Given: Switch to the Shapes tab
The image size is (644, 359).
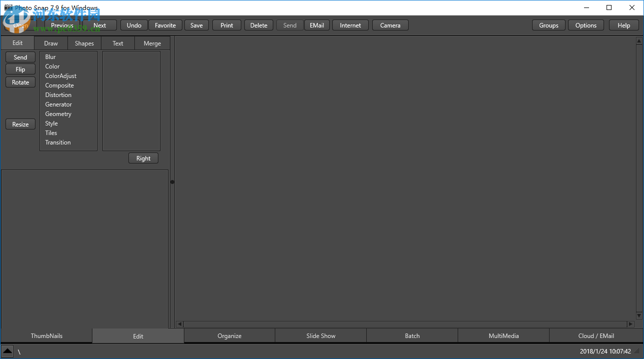Looking at the screenshot, I should [84, 43].
